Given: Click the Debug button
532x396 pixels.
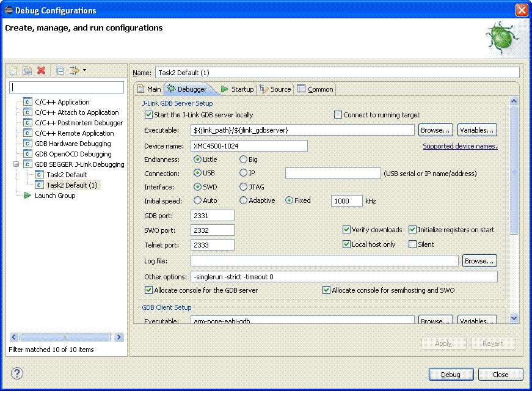Looking at the screenshot, I should pos(451,375).
